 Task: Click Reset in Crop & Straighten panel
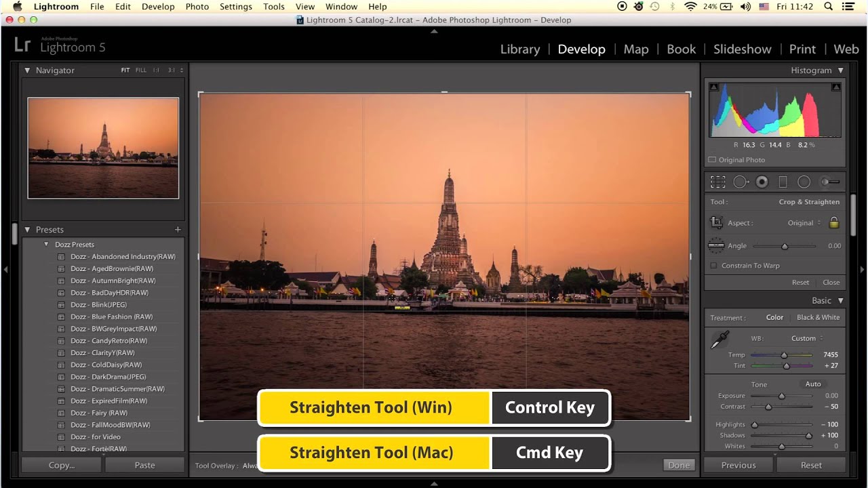click(800, 283)
